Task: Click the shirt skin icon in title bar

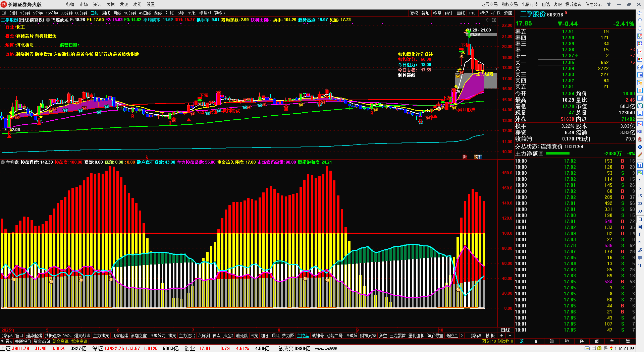Action: 609,4
